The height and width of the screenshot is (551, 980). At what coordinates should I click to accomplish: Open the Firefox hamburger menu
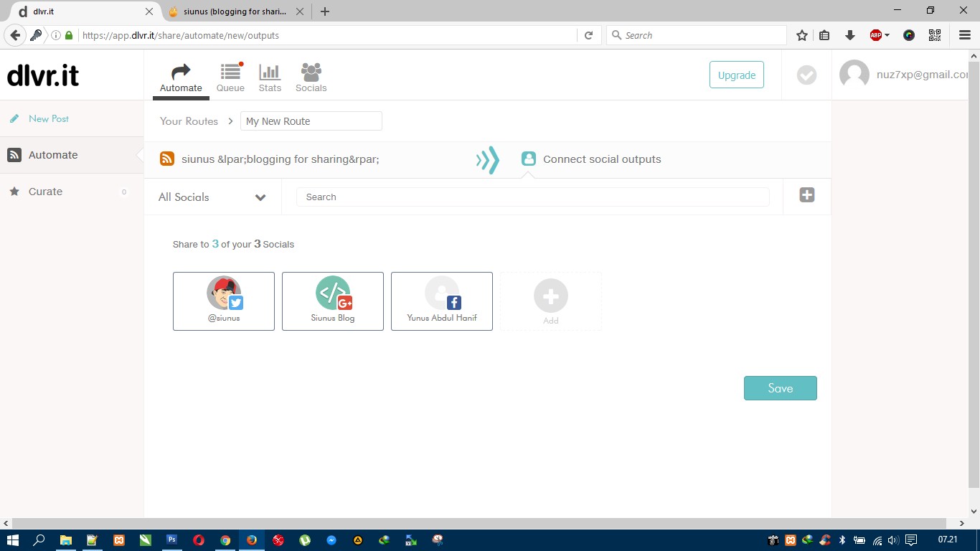point(964,35)
